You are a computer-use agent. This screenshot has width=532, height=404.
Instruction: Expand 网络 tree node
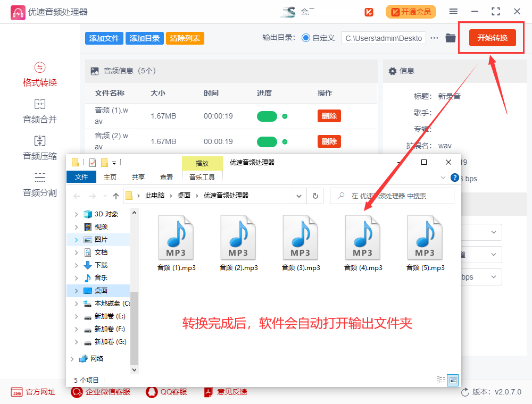pos(72,359)
